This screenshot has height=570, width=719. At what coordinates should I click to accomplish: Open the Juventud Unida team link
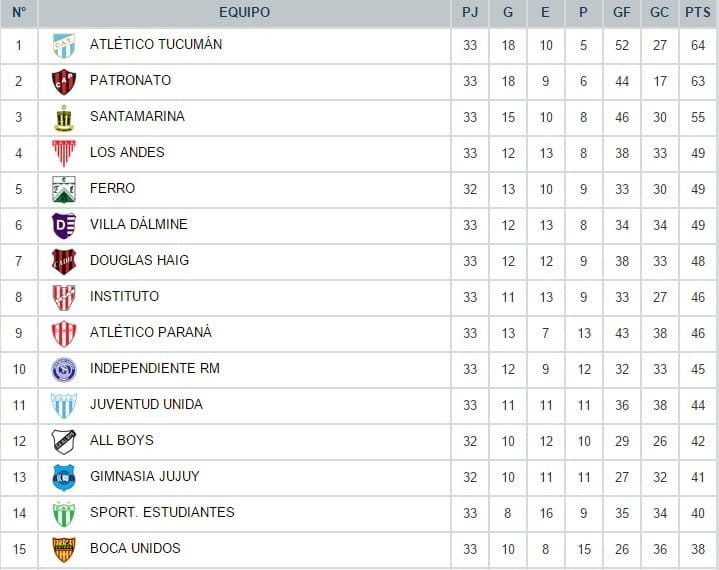pyautogui.click(x=146, y=404)
